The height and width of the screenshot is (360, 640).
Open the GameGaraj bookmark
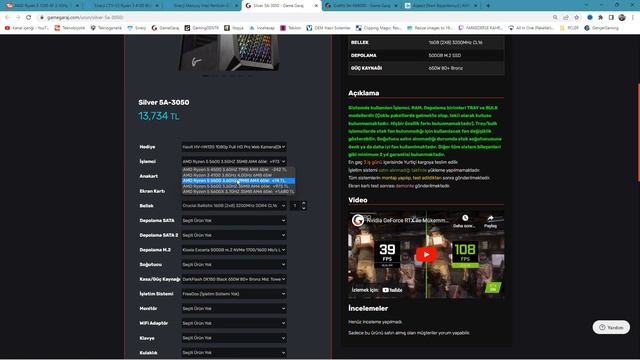[165, 28]
